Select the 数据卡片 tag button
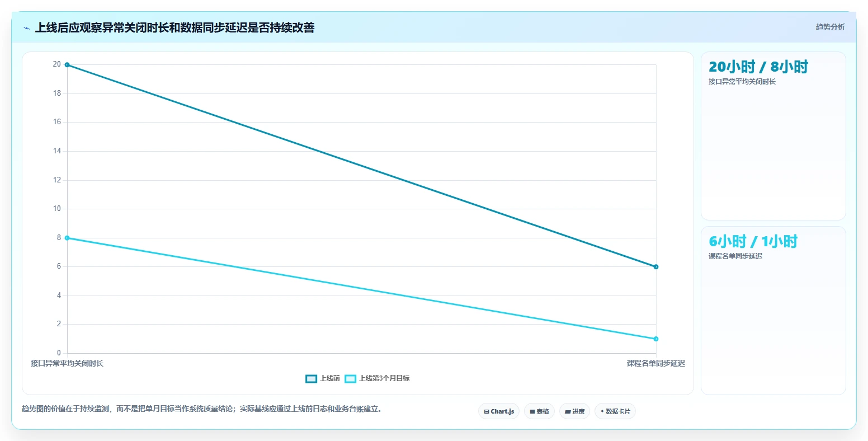 tap(615, 411)
